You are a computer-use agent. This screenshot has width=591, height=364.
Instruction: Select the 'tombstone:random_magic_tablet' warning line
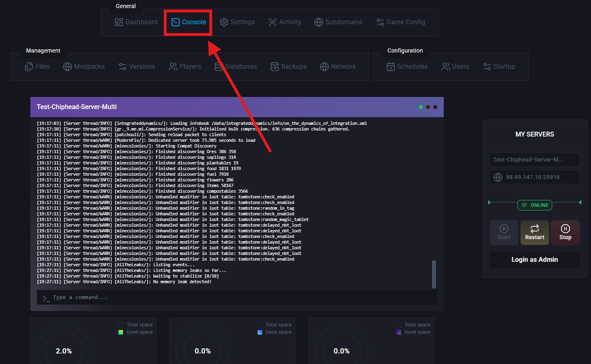point(173,219)
